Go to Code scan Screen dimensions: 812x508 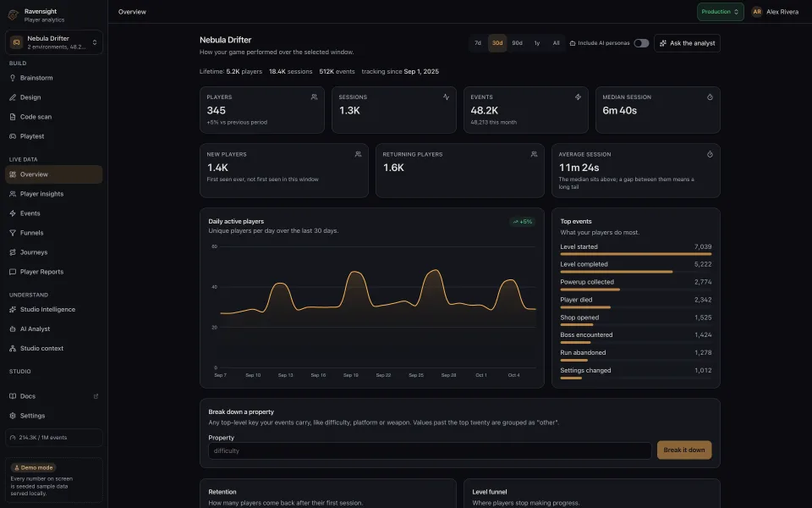pyautogui.click(x=54, y=117)
